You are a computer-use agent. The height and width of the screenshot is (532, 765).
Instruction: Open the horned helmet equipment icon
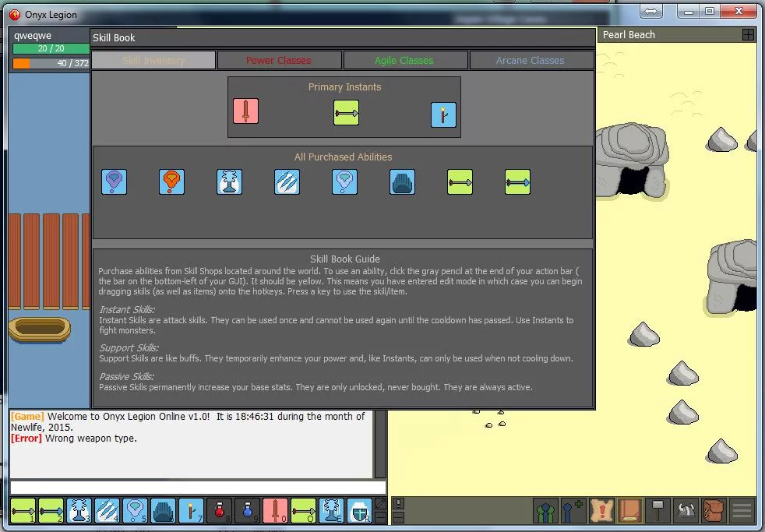(686, 511)
